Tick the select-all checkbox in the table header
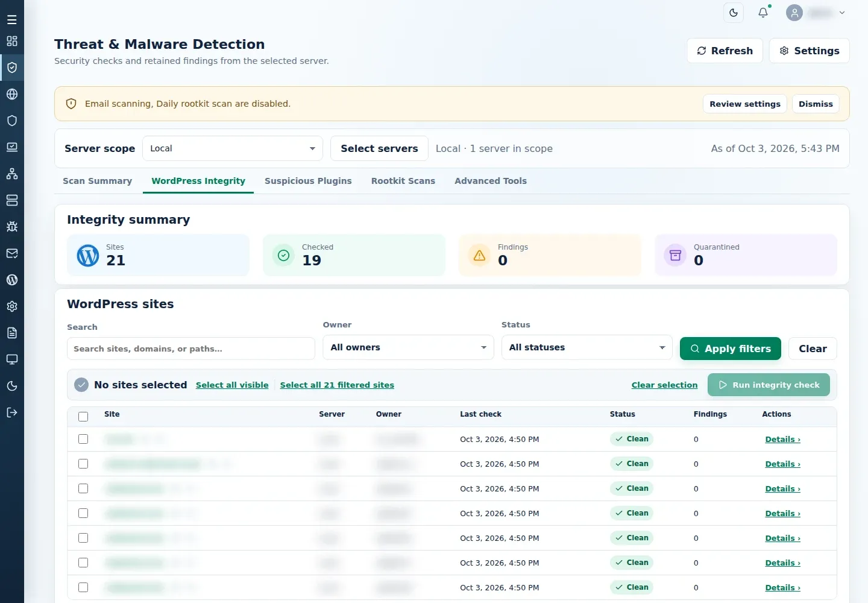 83,417
